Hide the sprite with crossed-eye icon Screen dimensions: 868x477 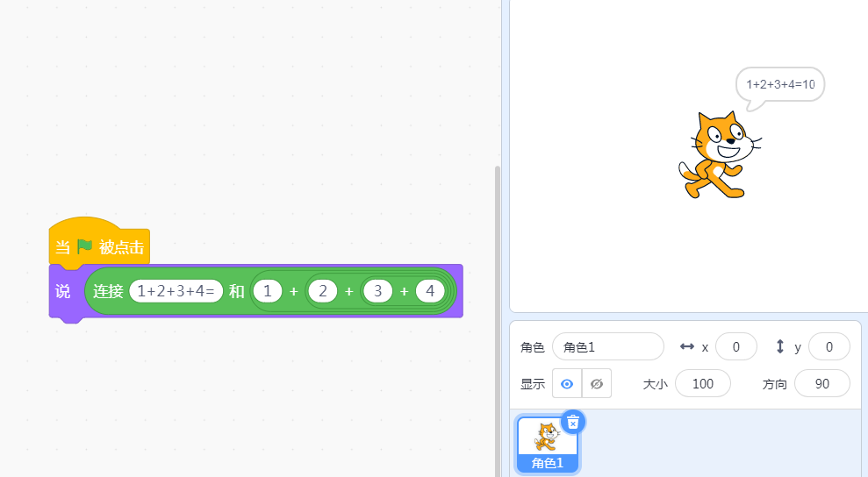point(597,383)
